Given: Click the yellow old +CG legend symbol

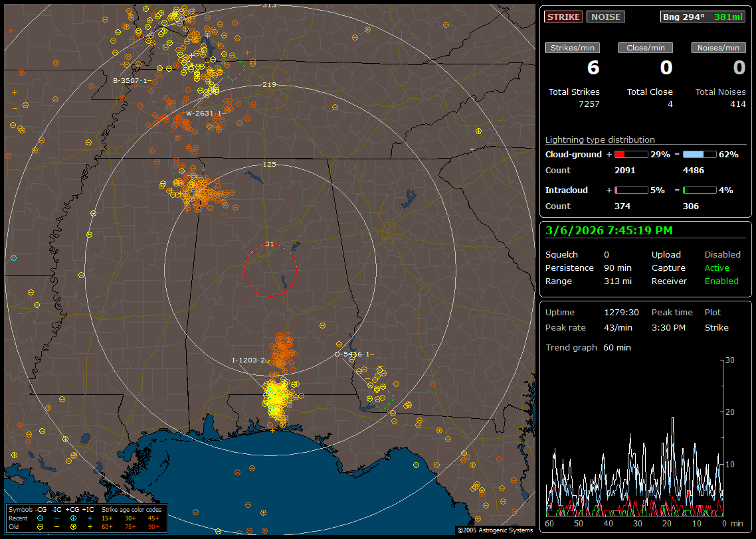Looking at the screenshot, I should tap(73, 526).
